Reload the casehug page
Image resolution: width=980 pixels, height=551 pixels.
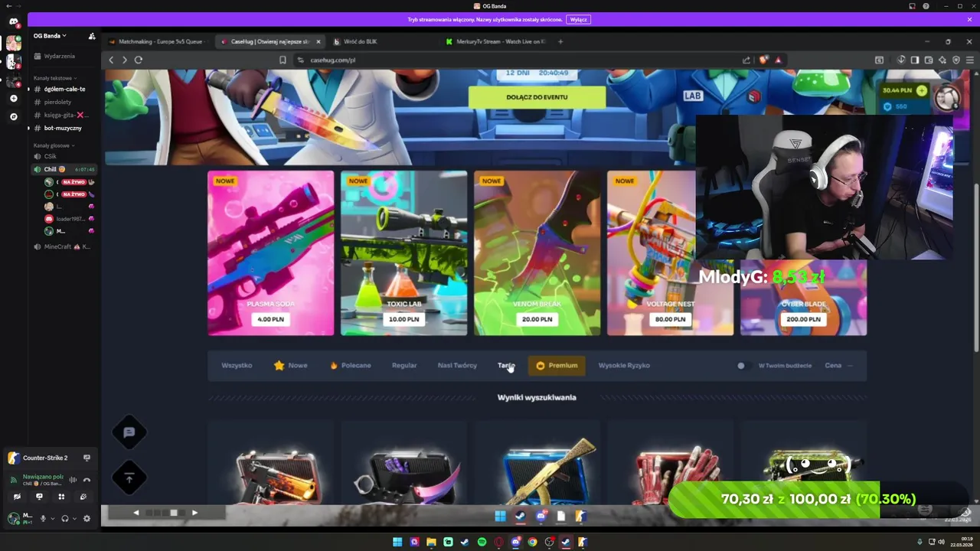(139, 60)
